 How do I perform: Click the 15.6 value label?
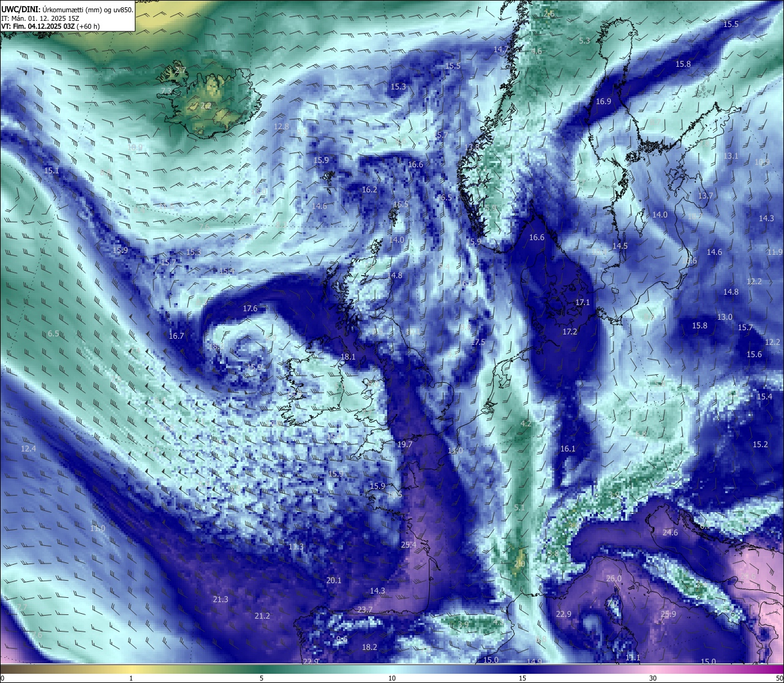(x=754, y=354)
